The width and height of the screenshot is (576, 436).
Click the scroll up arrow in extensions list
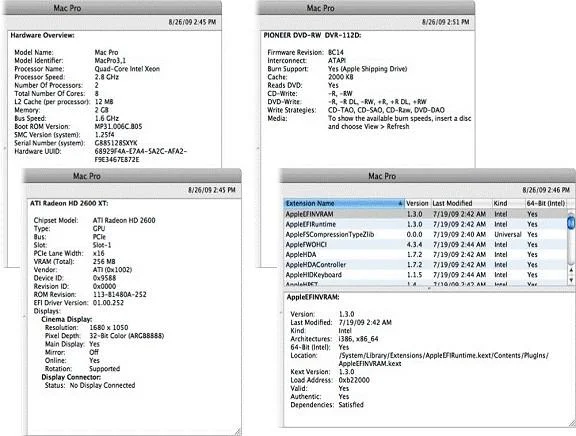click(571, 270)
